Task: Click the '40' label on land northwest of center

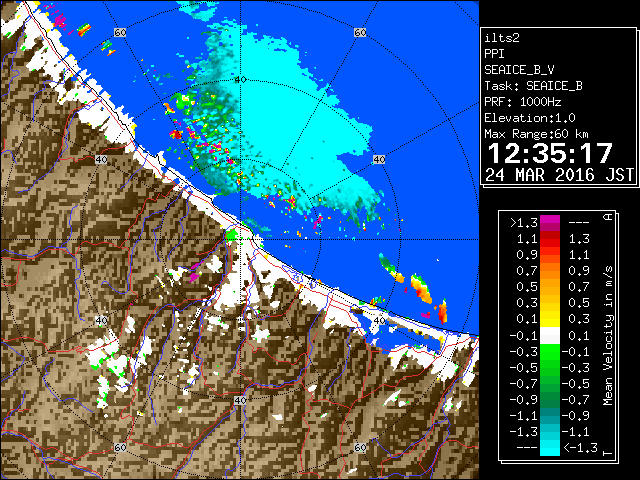Action: point(101,159)
